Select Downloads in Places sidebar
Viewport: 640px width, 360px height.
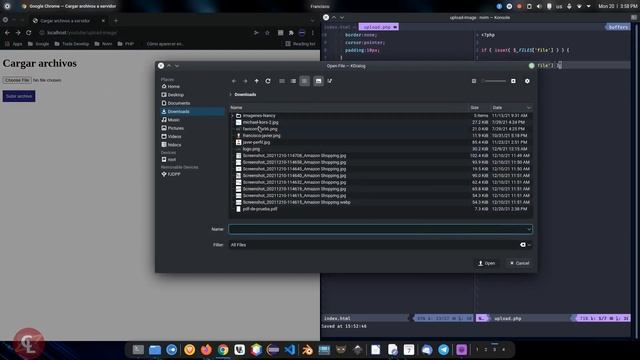point(192,111)
